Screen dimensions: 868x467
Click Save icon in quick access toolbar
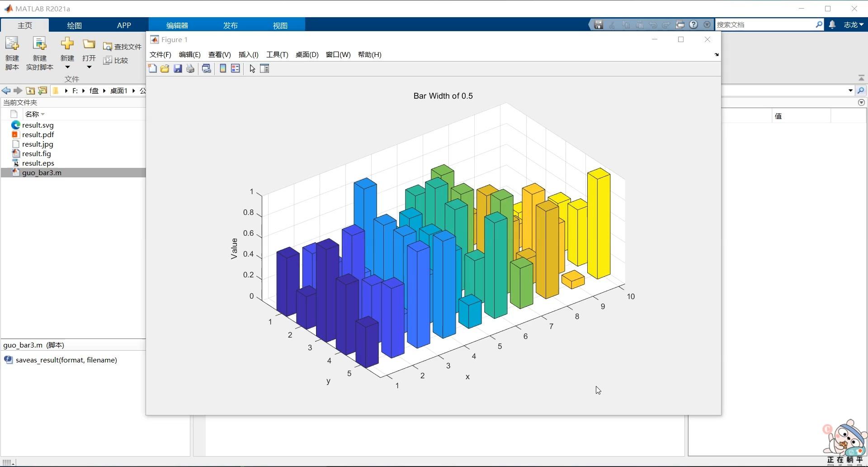tap(599, 25)
